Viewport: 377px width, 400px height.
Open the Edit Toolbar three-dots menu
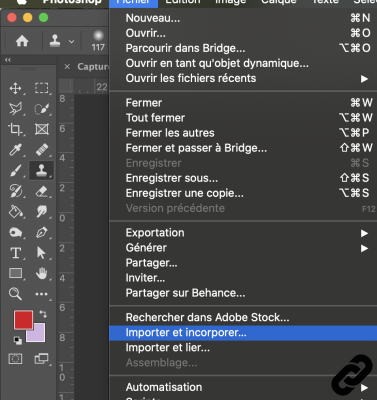click(42, 294)
